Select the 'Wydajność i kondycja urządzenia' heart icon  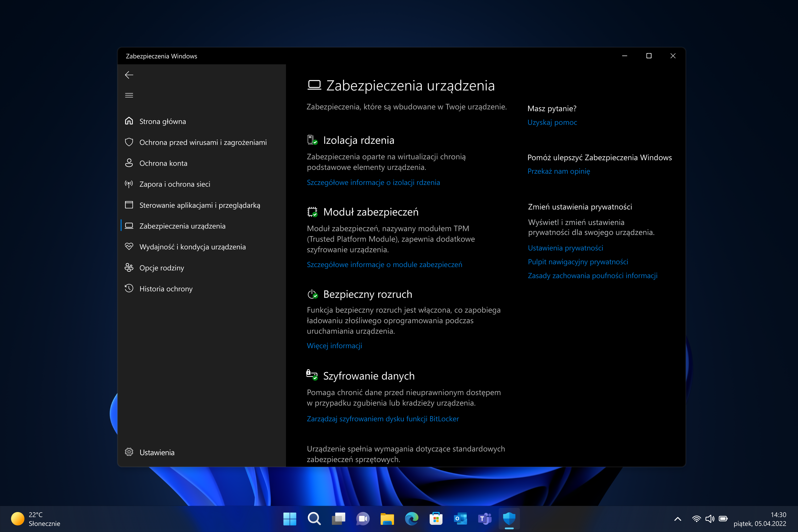point(129,247)
